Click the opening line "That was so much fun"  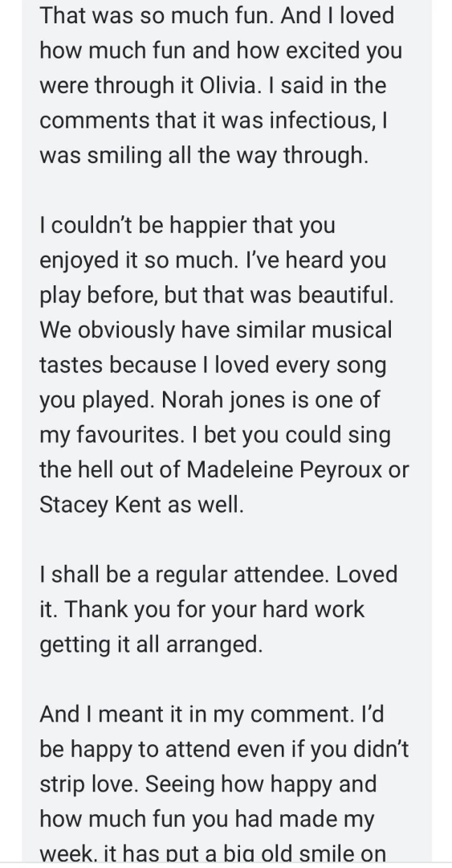[156, 15]
